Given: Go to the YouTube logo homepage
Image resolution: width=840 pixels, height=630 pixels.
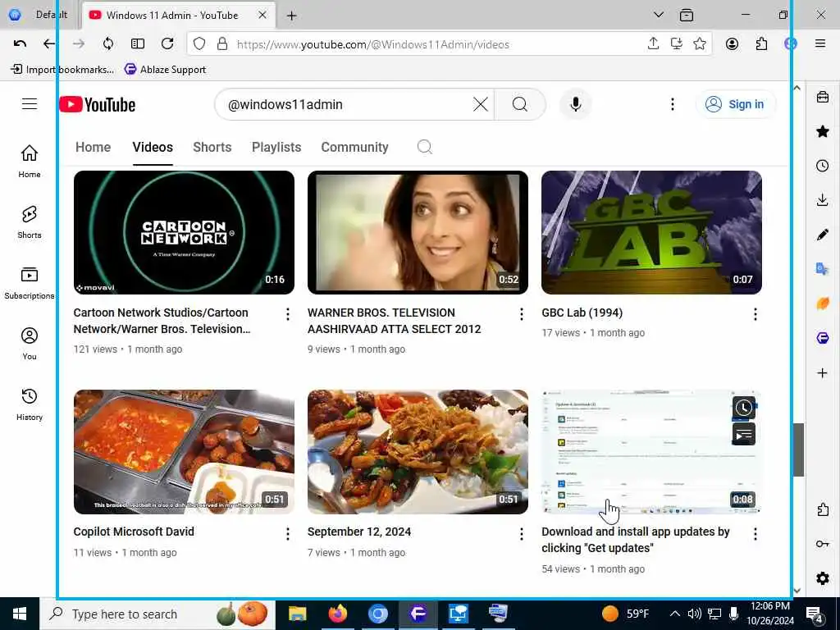Looking at the screenshot, I should point(98,104).
